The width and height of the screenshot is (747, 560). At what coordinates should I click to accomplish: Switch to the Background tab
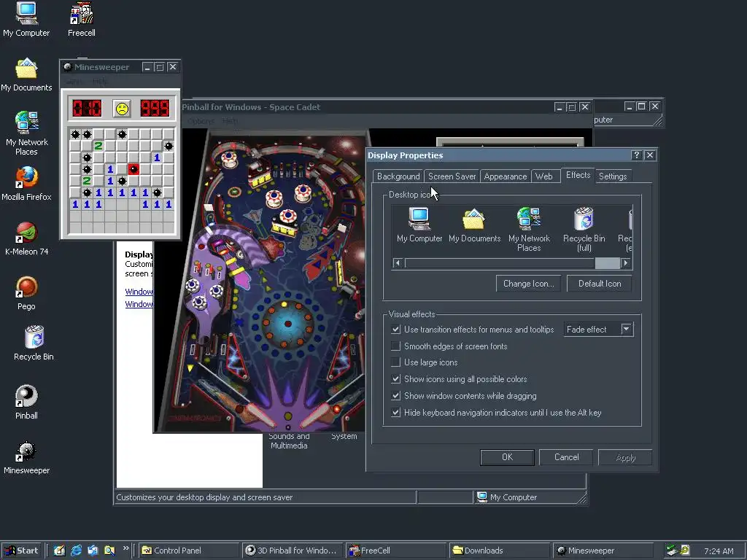click(x=398, y=176)
